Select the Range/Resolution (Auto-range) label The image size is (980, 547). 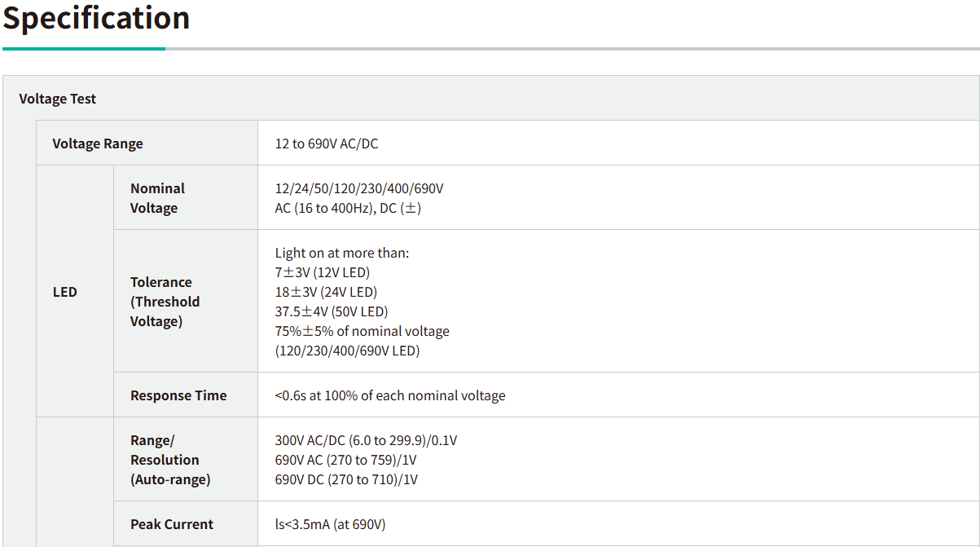point(170,460)
